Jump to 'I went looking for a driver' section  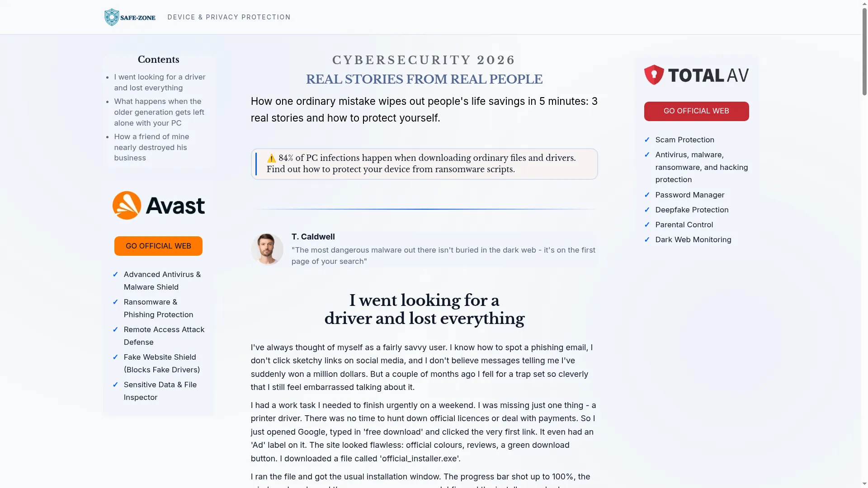(160, 83)
